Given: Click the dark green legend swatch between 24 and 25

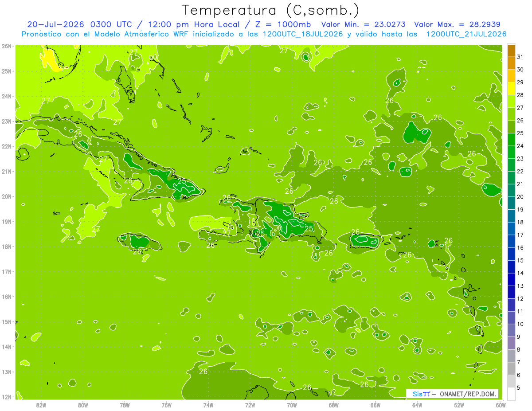Looking at the screenshot, I should 511,140.
